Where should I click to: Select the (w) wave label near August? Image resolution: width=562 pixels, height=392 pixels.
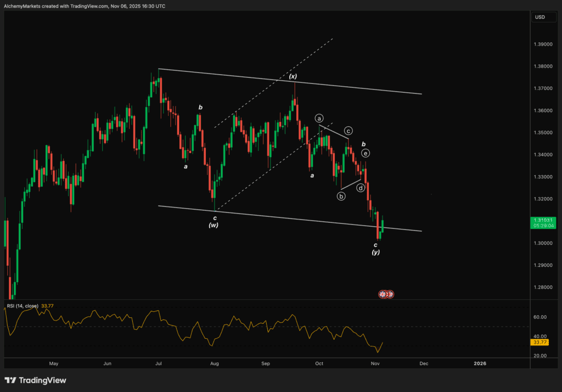pos(213,225)
